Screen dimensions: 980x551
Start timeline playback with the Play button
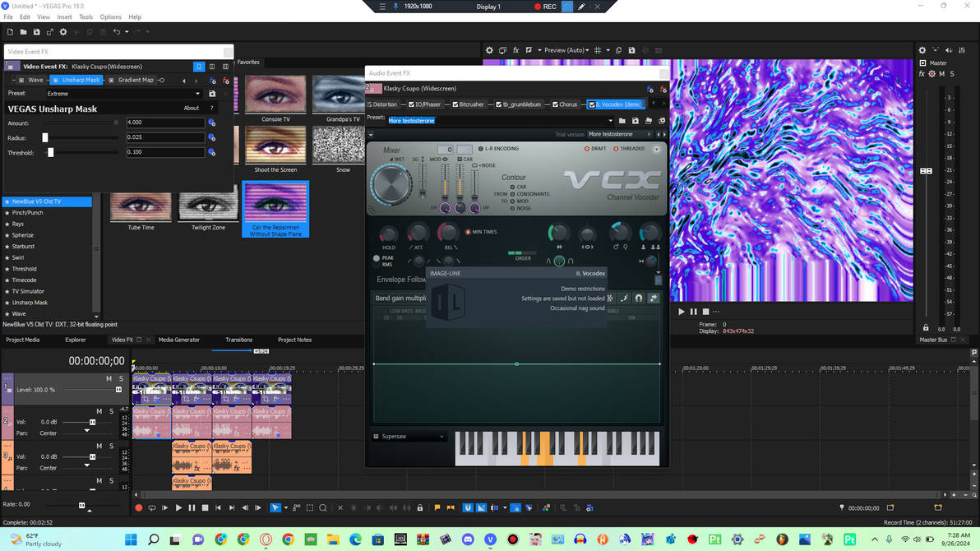coord(178,508)
